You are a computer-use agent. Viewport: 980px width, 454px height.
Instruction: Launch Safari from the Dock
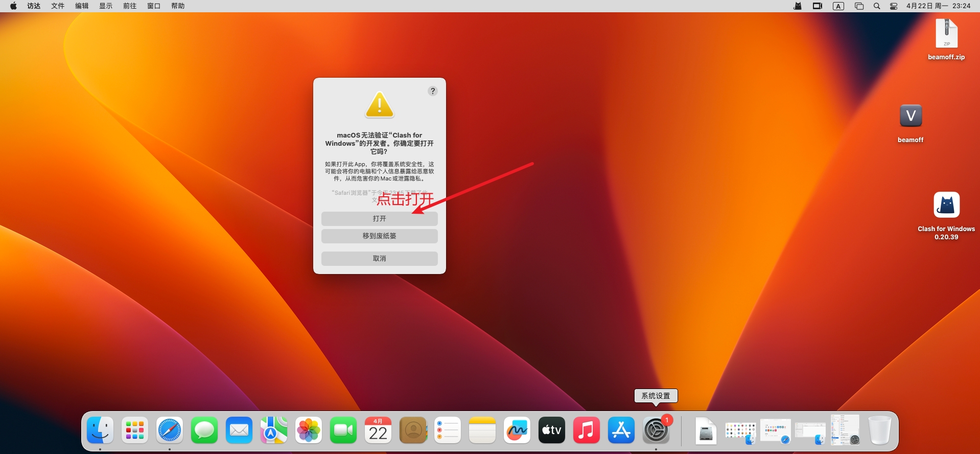[x=170, y=430]
